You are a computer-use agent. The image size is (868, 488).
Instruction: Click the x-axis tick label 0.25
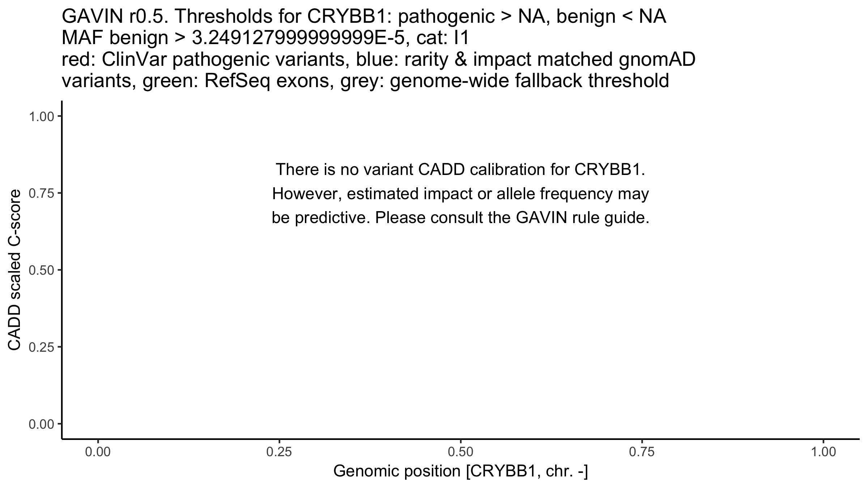280,453
